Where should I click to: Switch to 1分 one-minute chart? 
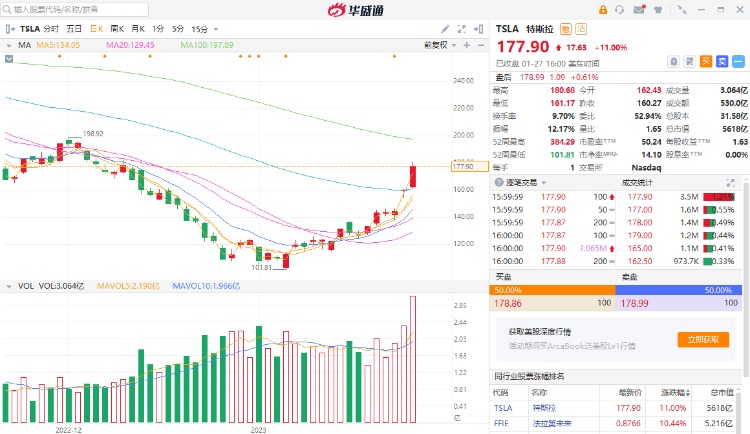(x=158, y=29)
